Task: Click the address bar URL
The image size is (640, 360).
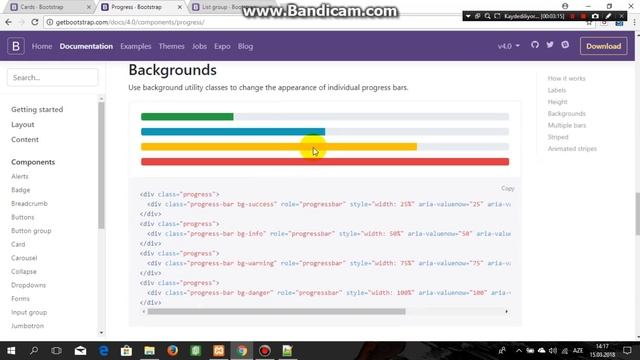Action: [x=130, y=22]
